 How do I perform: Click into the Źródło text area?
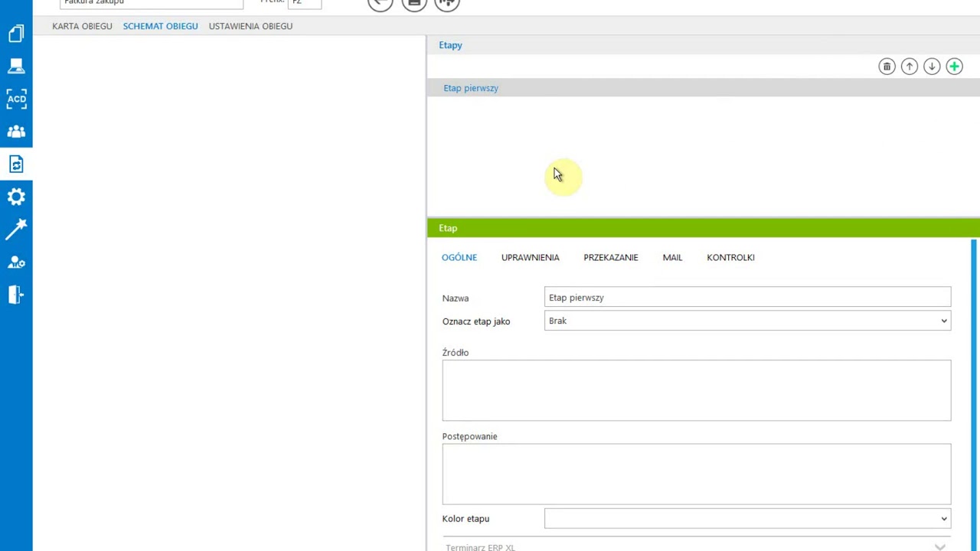tap(696, 390)
